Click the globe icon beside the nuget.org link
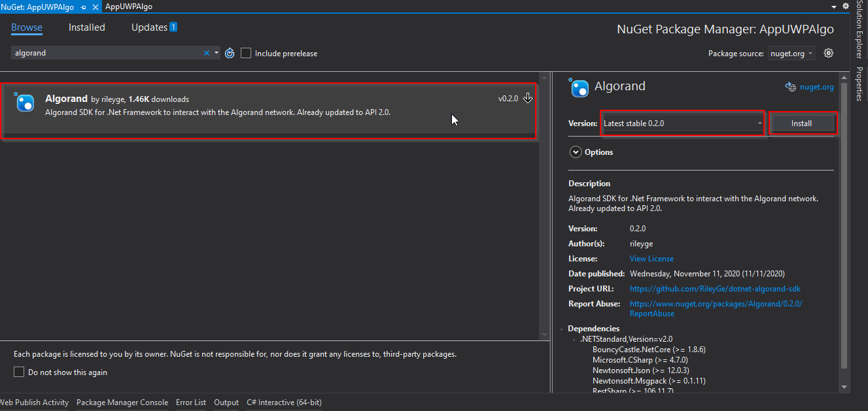868x411 pixels. point(790,87)
